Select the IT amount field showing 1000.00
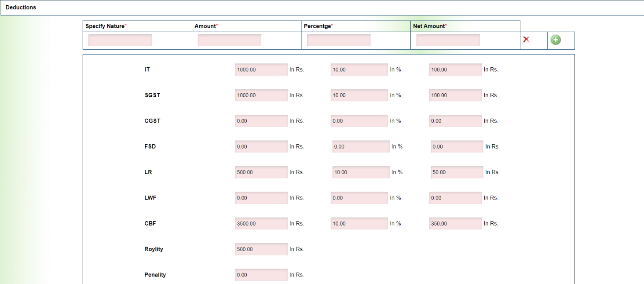Screen dimensions: 644x284 (x=261, y=69)
